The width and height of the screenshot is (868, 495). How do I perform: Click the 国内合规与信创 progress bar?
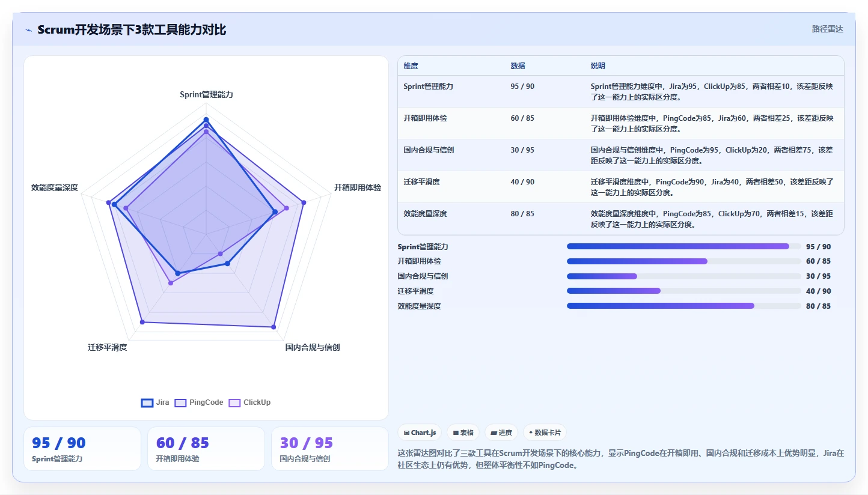tap(683, 276)
